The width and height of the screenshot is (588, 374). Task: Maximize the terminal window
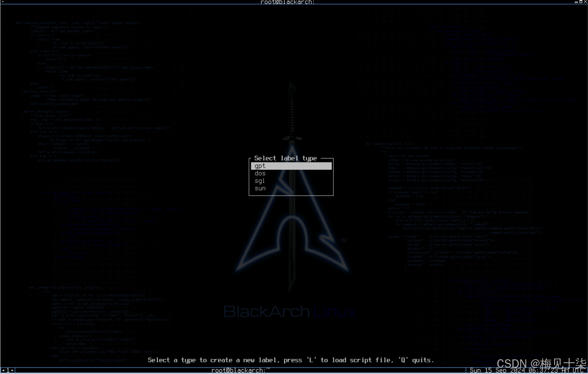581,2
